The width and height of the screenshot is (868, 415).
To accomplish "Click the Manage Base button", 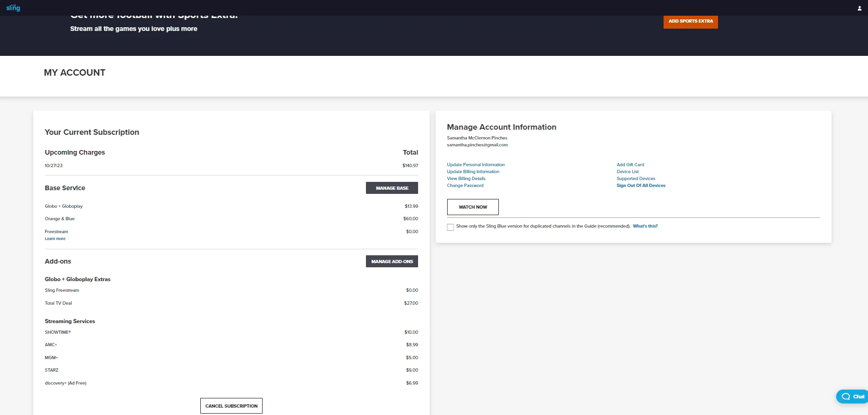I will click(x=392, y=188).
